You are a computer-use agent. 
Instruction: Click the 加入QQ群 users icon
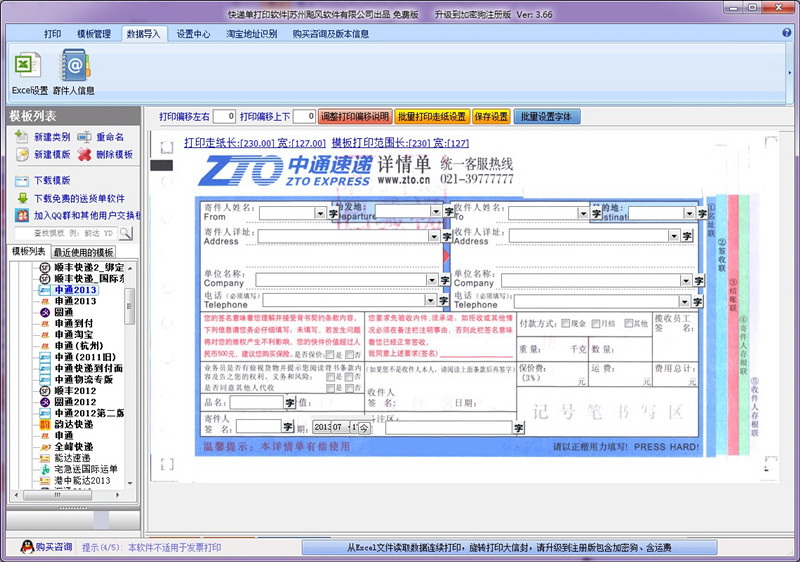coord(22,215)
